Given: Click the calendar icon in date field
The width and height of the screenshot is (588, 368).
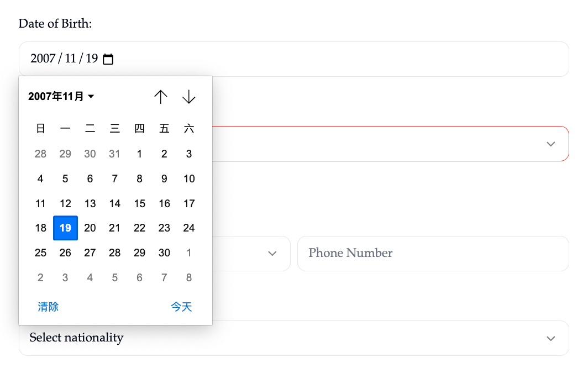Looking at the screenshot, I should [x=108, y=59].
